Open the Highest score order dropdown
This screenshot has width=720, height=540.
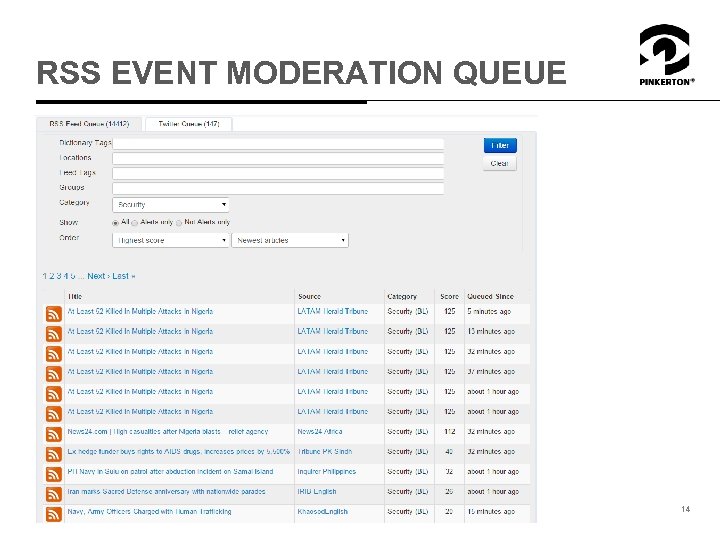[x=171, y=240]
